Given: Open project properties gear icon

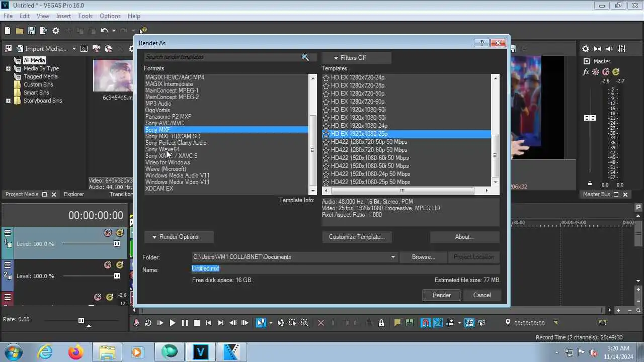Looking at the screenshot, I should click(56, 31).
